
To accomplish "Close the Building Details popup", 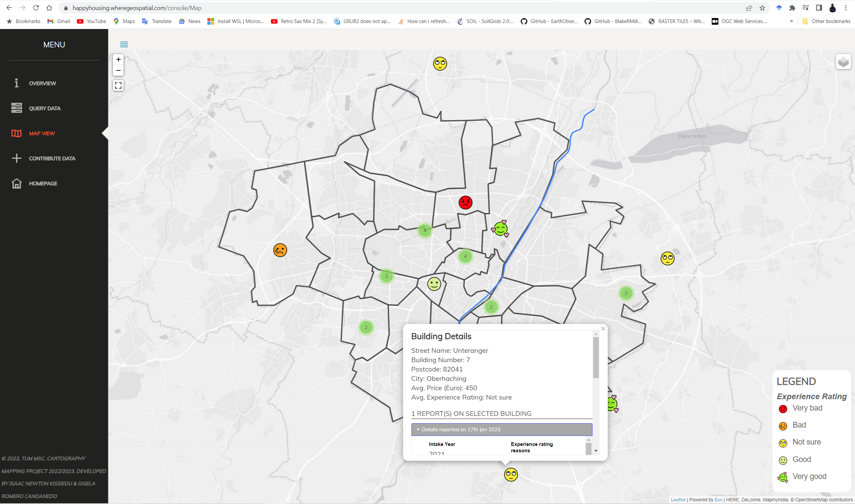I will point(603,328).
